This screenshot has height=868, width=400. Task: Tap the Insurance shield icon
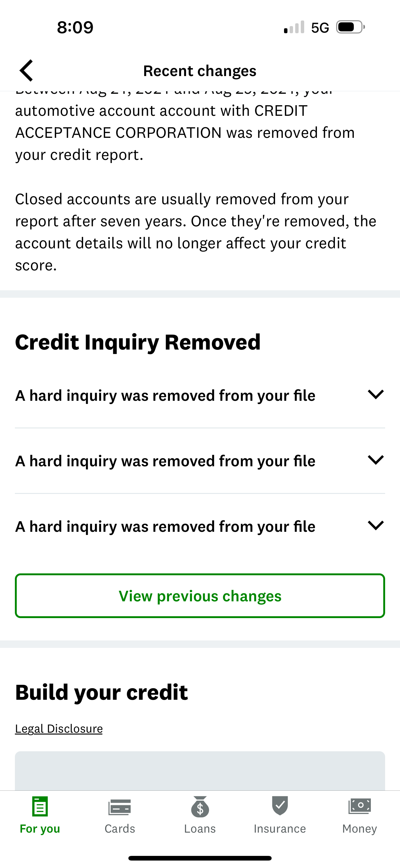(x=280, y=806)
